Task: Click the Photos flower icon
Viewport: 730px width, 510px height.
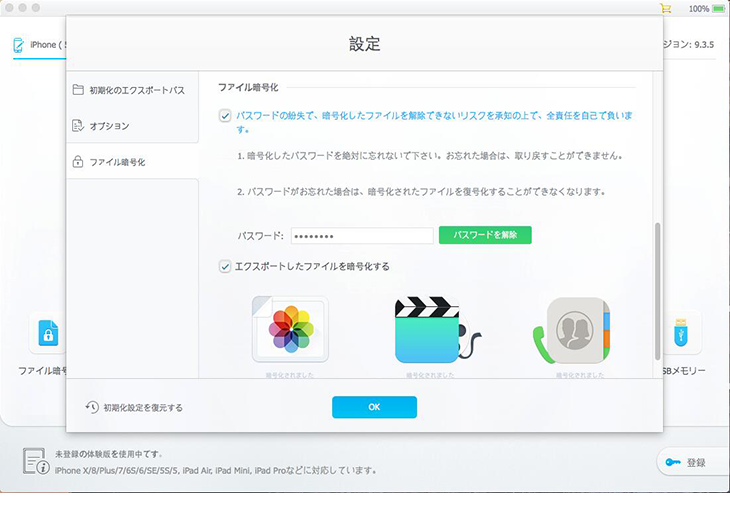Action: click(291, 329)
